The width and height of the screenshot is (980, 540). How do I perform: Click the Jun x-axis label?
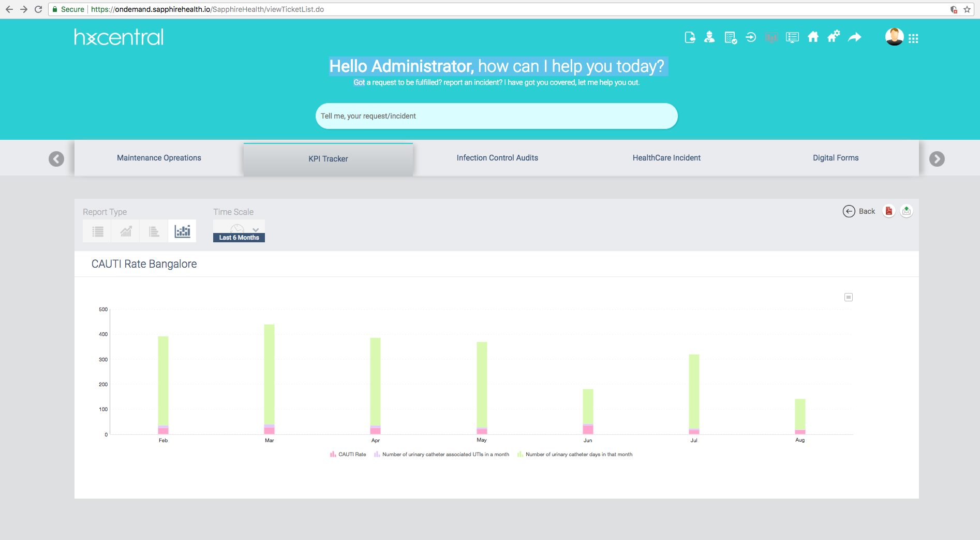(588, 440)
